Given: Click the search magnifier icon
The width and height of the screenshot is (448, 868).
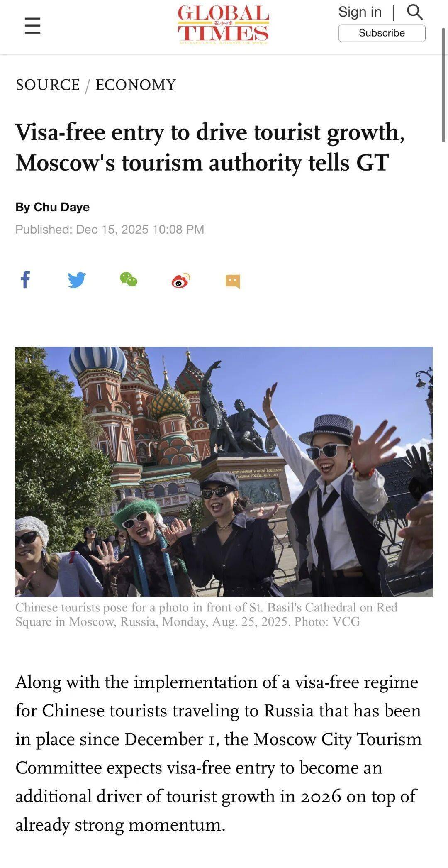Looking at the screenshot, I should (414, 12).
